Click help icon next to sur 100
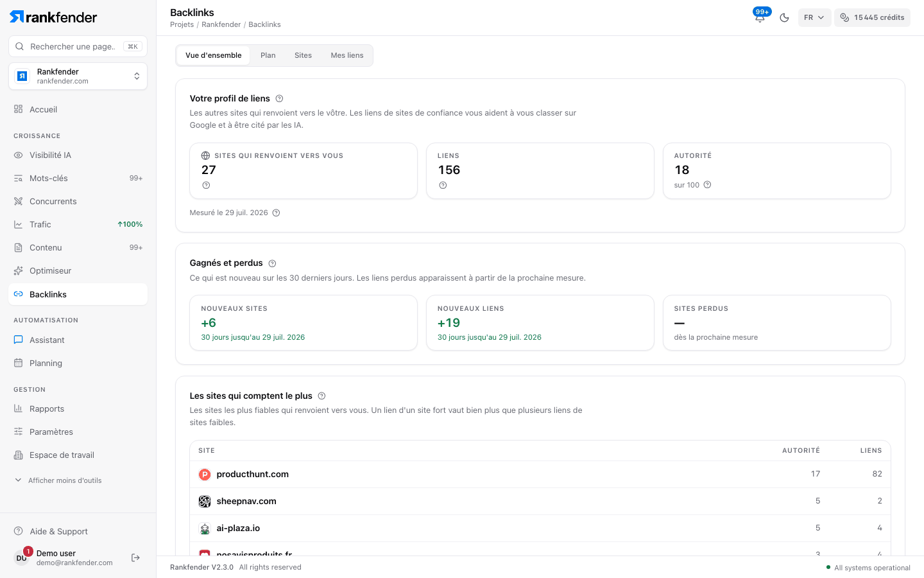Viewport: 924px width, 578px height. 707,185
